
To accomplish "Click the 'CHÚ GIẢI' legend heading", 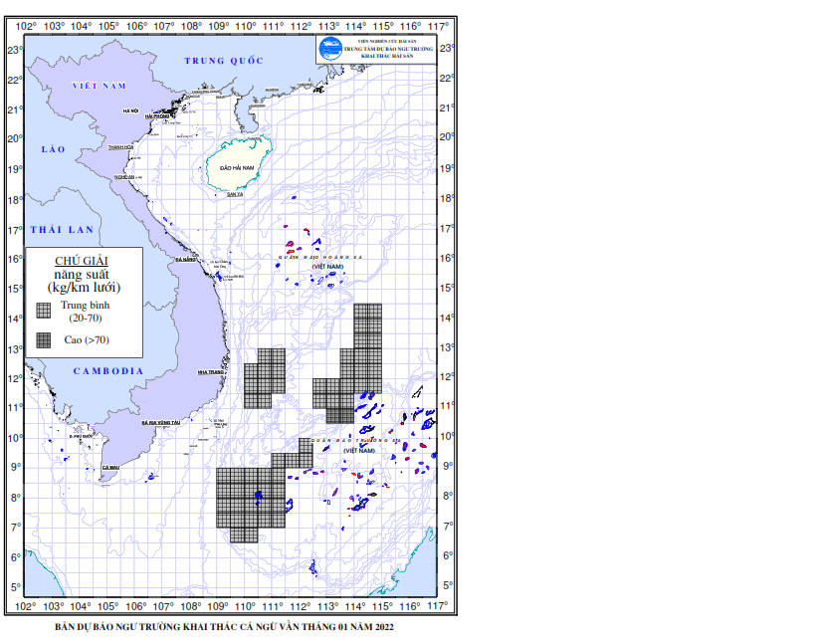I will (82, 261).
